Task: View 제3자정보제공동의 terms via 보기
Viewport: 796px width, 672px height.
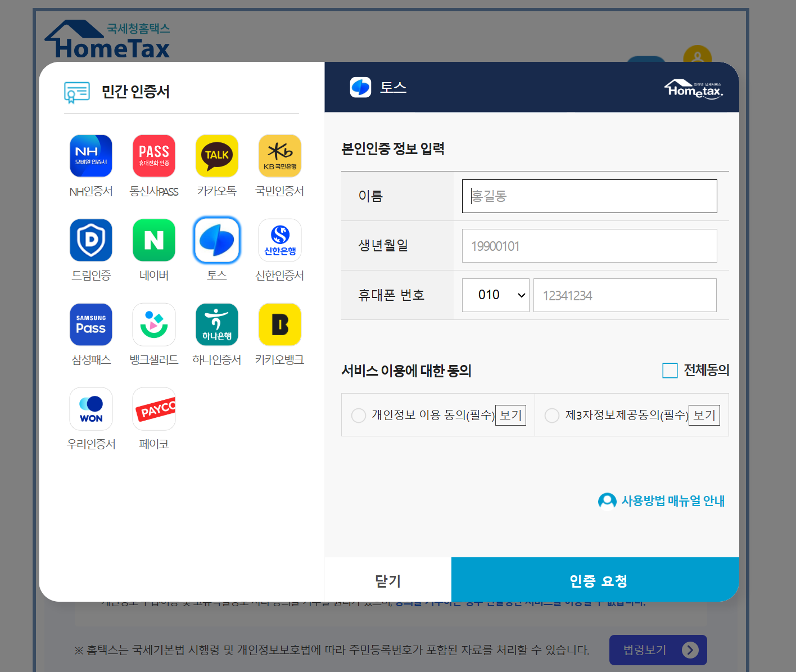Action: click(704, 415)
